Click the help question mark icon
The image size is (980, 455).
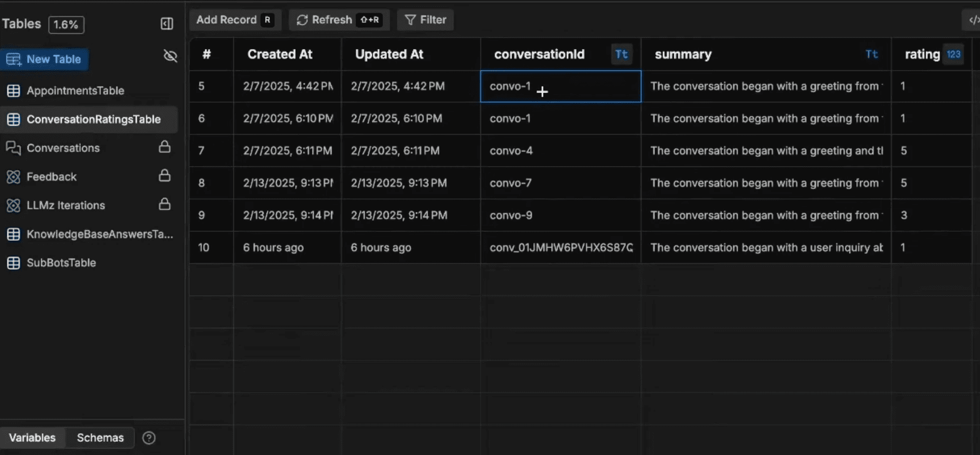149,438
